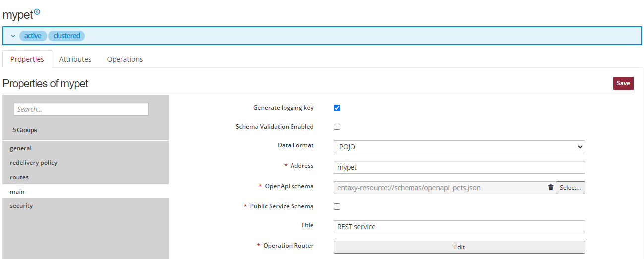Screen dimensions: 644x259
Task: Open the Operations tab
Action: (125, 59)
